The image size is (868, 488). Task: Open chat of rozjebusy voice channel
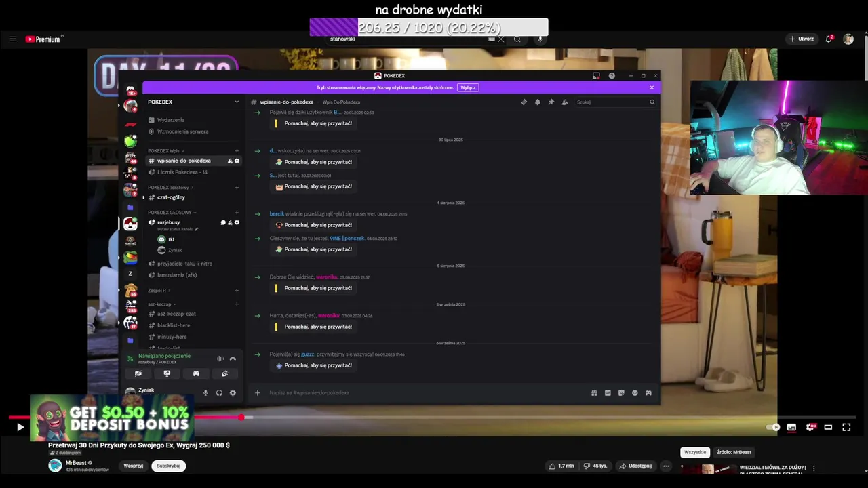pyautogui.click(x=223, y=222)
